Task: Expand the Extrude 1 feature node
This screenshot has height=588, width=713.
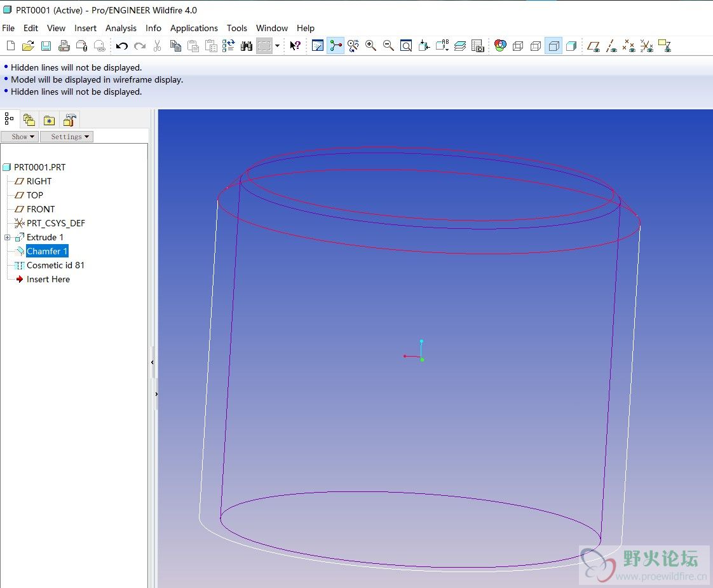Action: coord(8,238)
